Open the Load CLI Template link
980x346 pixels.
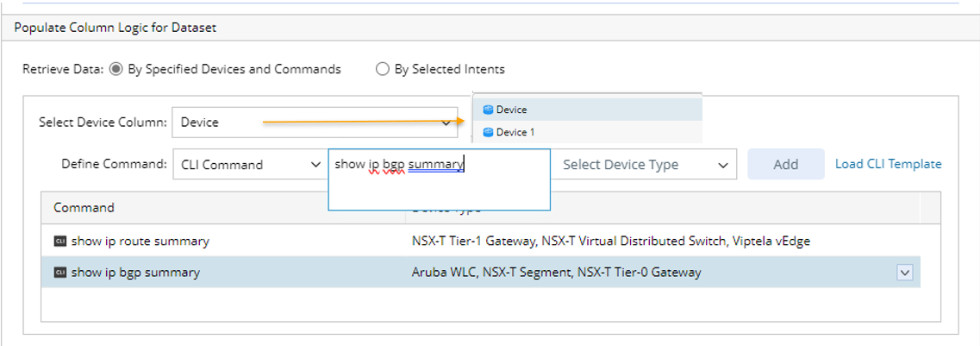pos(888,164)
